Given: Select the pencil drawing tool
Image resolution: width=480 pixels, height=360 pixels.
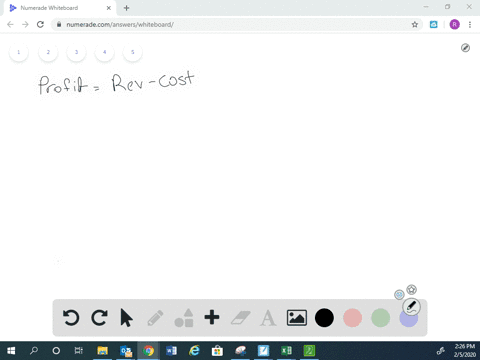Looking at the screenshot, I should 155,318.
